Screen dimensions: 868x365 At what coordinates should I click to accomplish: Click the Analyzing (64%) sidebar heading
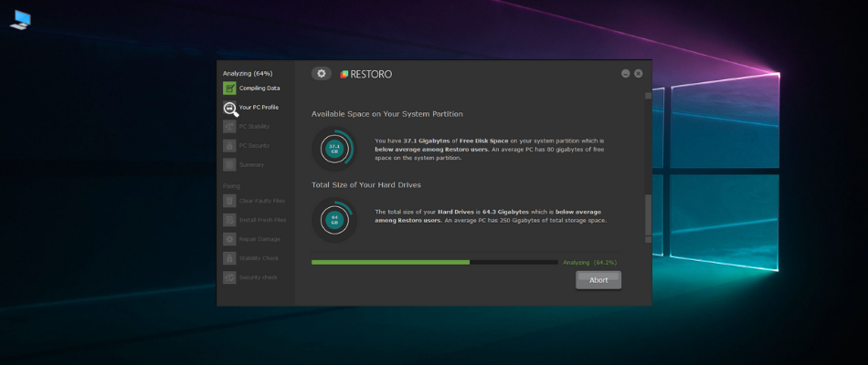[x=248, y=74]
